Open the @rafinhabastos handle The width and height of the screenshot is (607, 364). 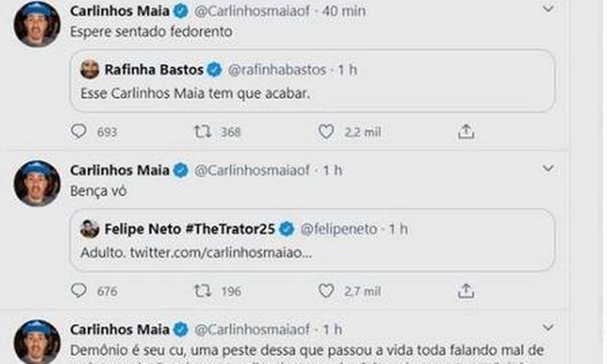pos(276,70)
